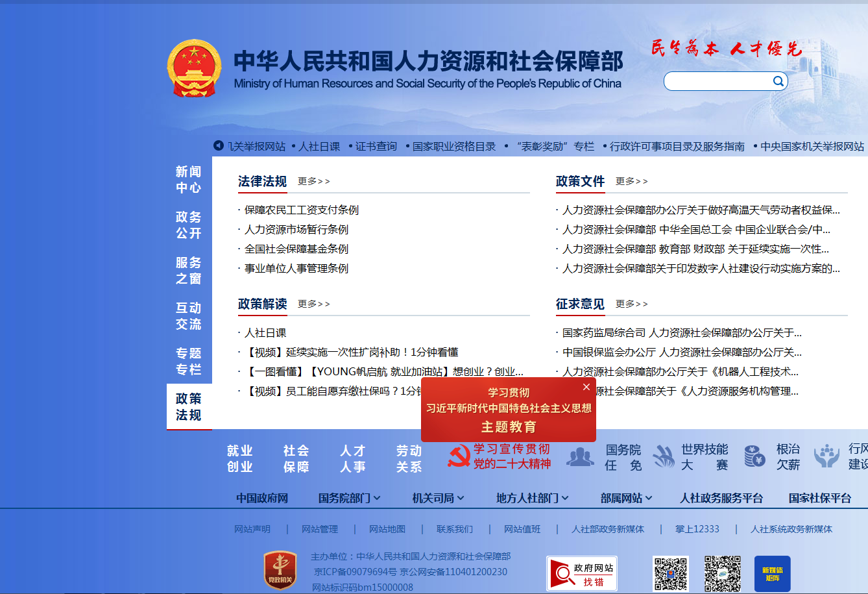Click 更多 next to 政策文件
The image size is (868, 594).
pyautogui.click(x=631, y=181)
